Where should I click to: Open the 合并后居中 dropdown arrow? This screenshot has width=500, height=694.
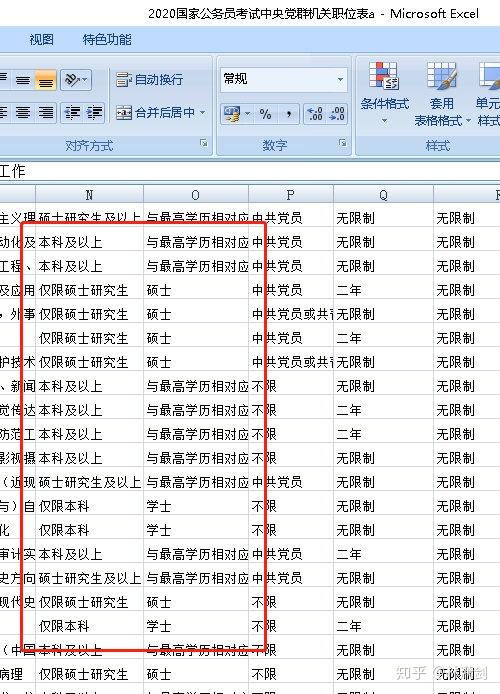point(203,113)
